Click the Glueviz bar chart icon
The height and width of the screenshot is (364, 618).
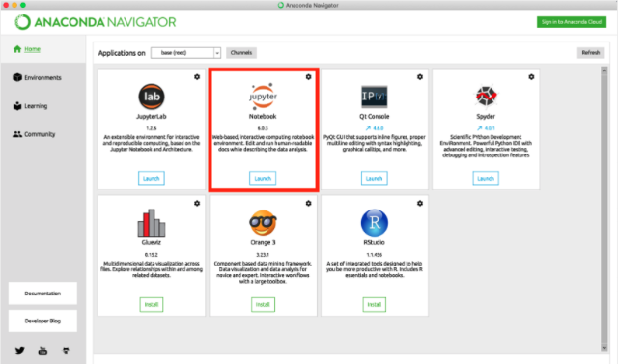click(152, 223)
